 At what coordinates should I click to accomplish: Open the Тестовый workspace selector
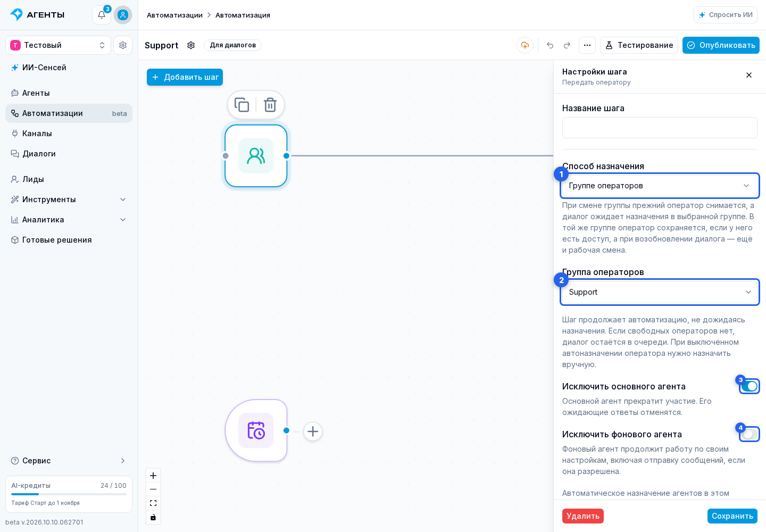point(58,45)
